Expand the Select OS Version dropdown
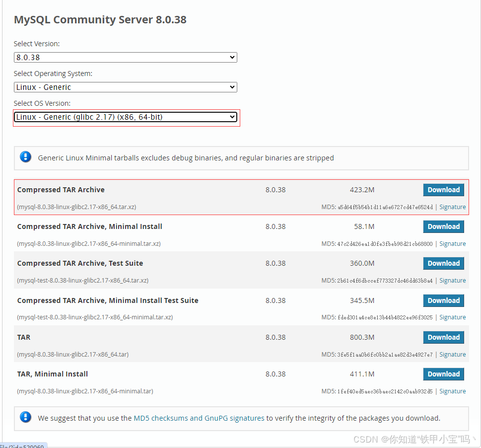 [x=126, y=117]
